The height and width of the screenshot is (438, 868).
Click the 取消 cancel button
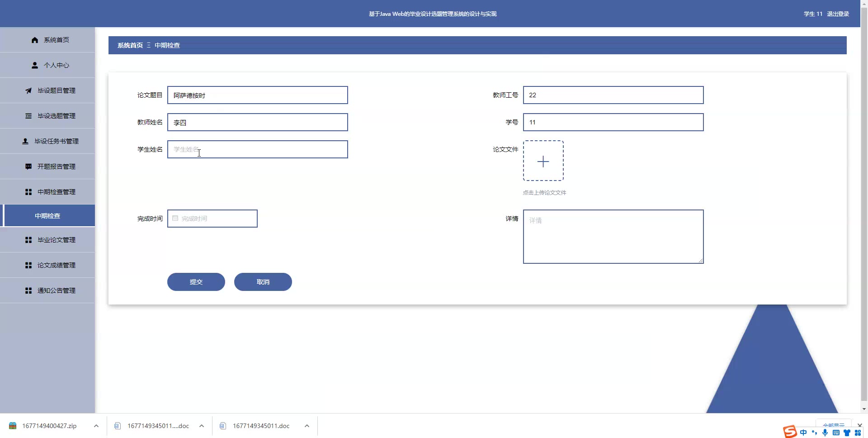click(263, 282)
